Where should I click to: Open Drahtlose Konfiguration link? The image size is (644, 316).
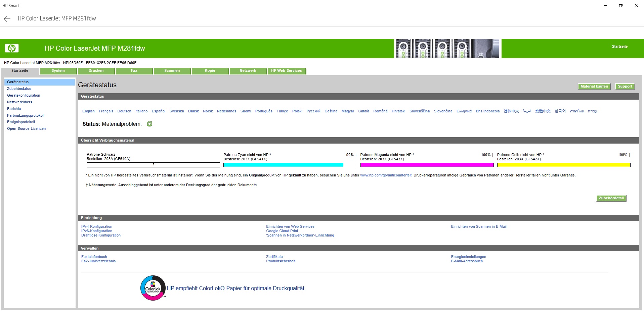(x=101, y=235)
